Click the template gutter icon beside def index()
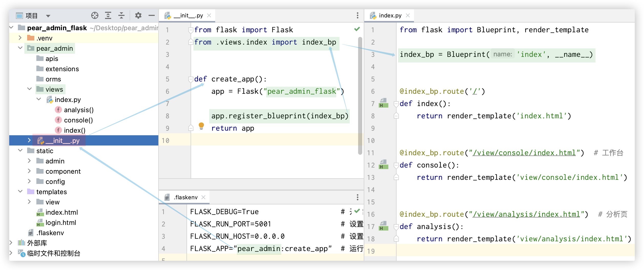The height and width of the screenshot is (270, 644). [383, 103]
